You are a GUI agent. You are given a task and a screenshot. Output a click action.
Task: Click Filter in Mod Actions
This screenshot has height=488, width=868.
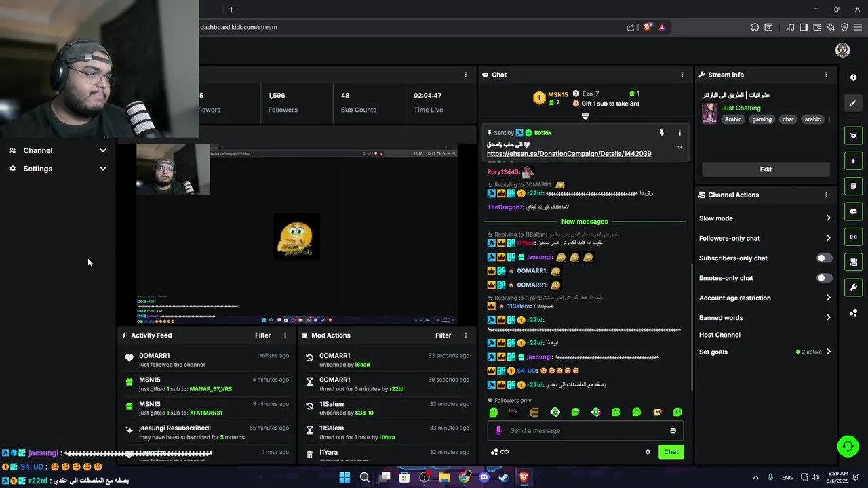(x=443, y=335)
